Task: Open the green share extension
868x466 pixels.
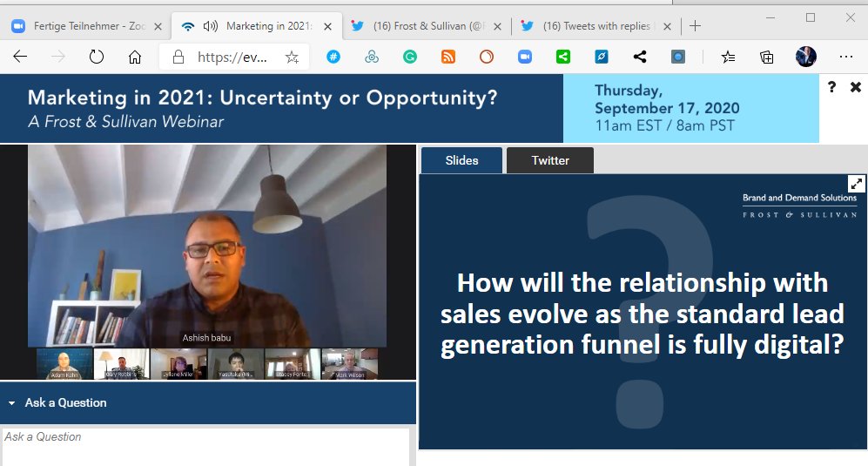Action: [x=563, y=57]
